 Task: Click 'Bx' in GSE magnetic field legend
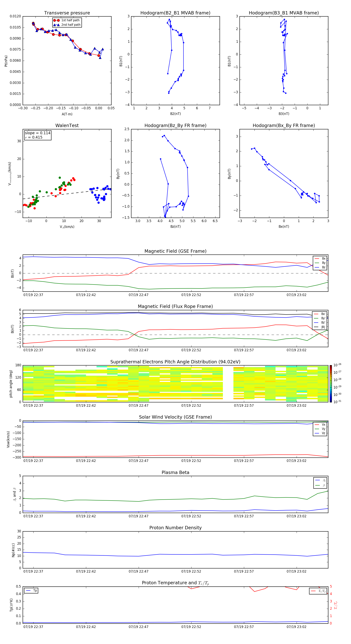coord(320,259)
